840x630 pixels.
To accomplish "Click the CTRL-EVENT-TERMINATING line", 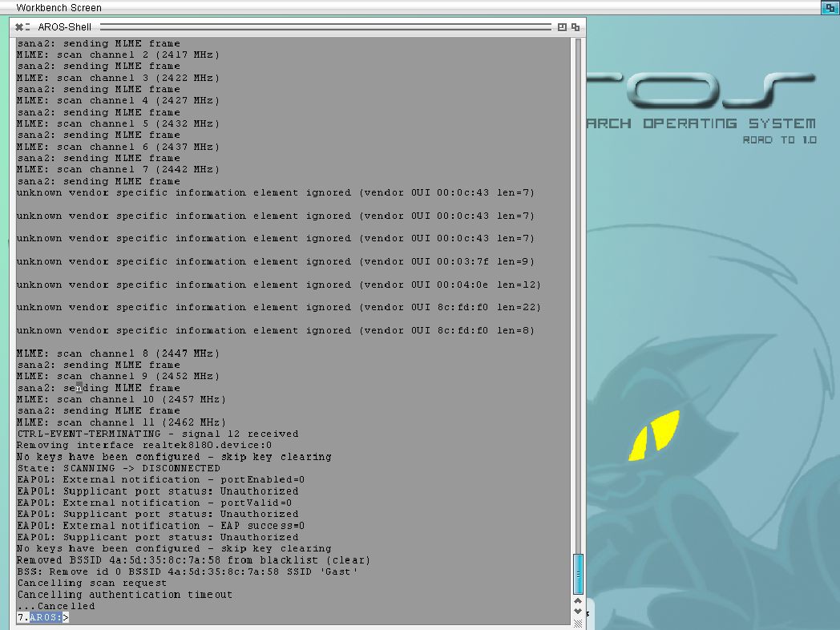I will [x=157, y=434].
